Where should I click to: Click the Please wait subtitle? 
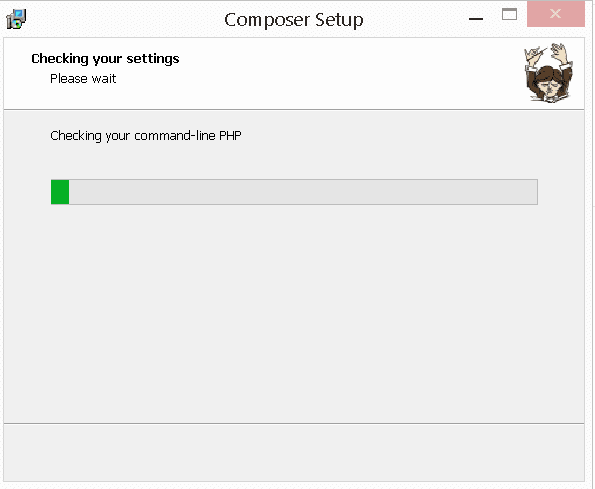(x=83, y=79)
